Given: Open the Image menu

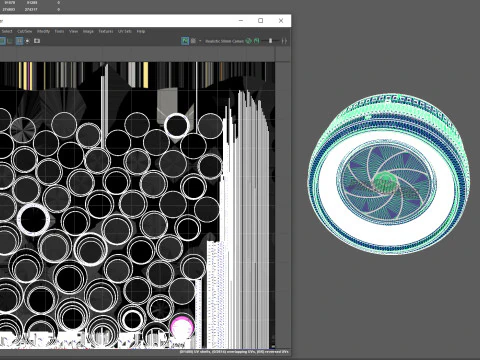Looking at the screenshot, I should (88, 31).
